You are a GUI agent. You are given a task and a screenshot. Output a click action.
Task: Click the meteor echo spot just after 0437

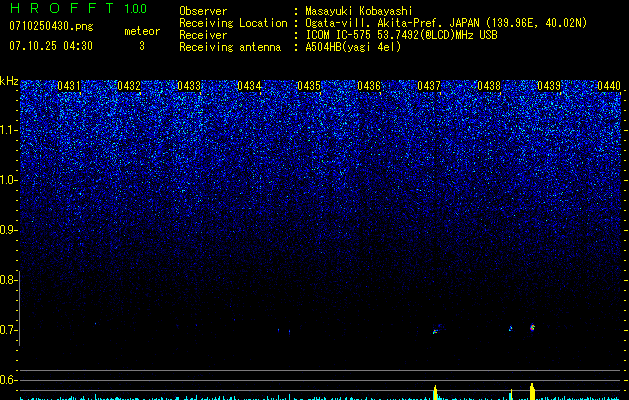[x=436, y=331]
